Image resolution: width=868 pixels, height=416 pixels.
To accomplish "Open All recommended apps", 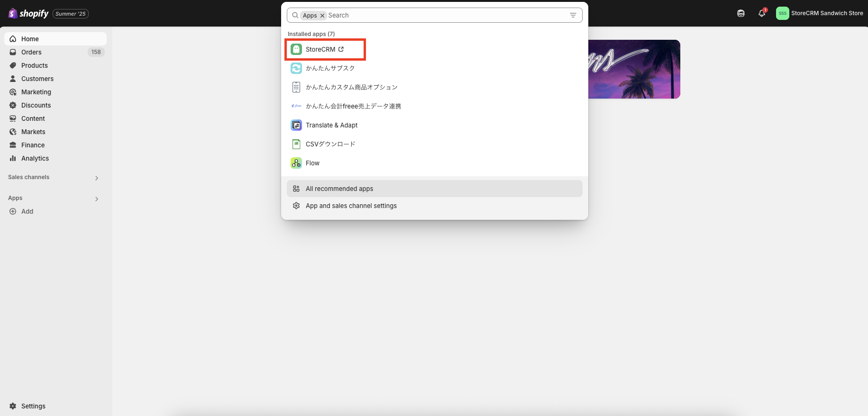I will 434,189.
